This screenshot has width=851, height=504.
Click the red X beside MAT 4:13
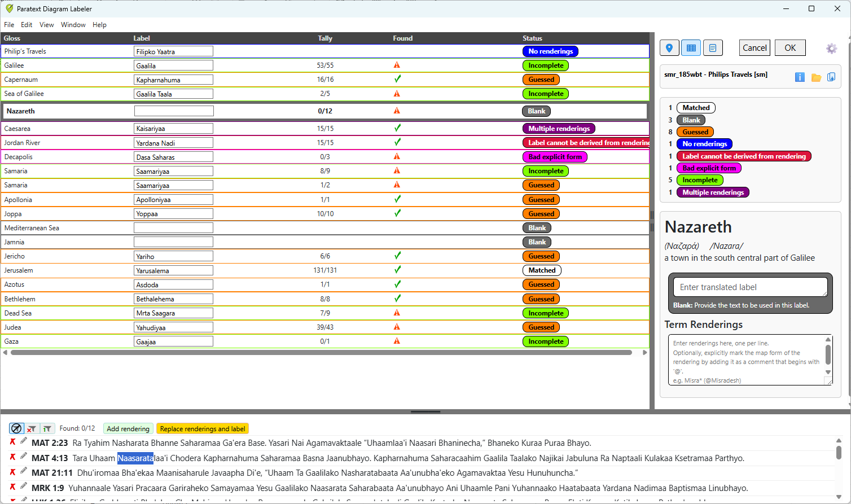click(12, 457)
